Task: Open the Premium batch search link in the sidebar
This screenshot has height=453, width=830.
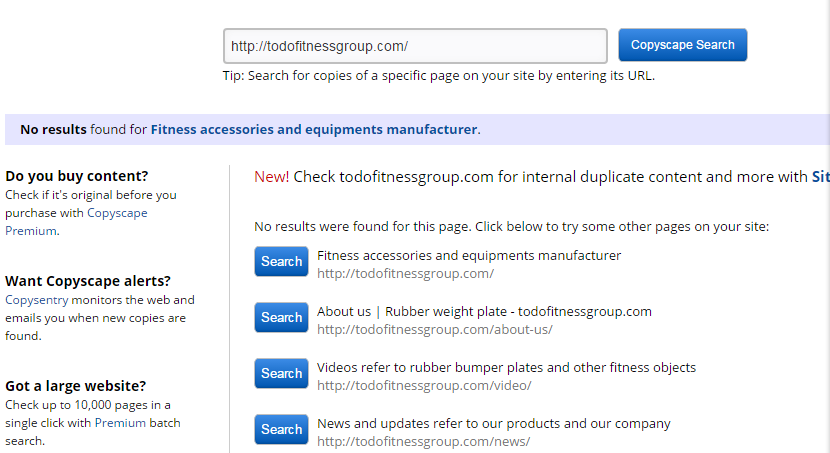Action: pyautogui.click(x=120, y=423)
